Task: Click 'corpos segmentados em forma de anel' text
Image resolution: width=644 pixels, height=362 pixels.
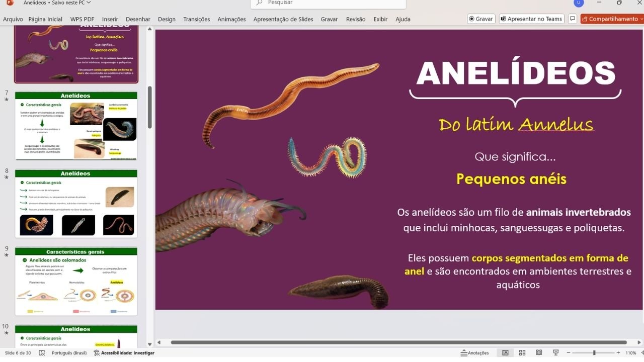Action: (x=516, y=264)
